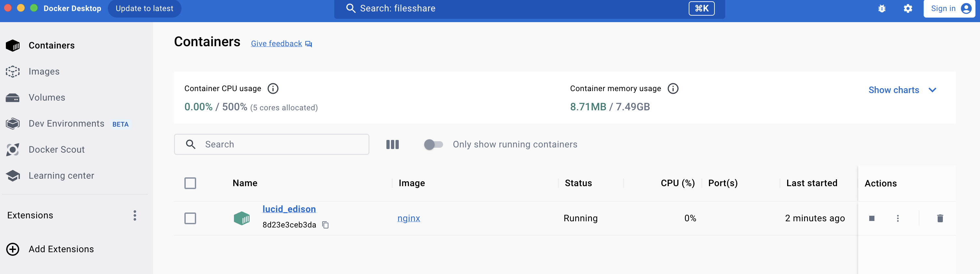Image resolution: width=980 pixels, height=274 pixels.
Task: Select the lucid_edison row checkbox
Action: tap(190, 218)
